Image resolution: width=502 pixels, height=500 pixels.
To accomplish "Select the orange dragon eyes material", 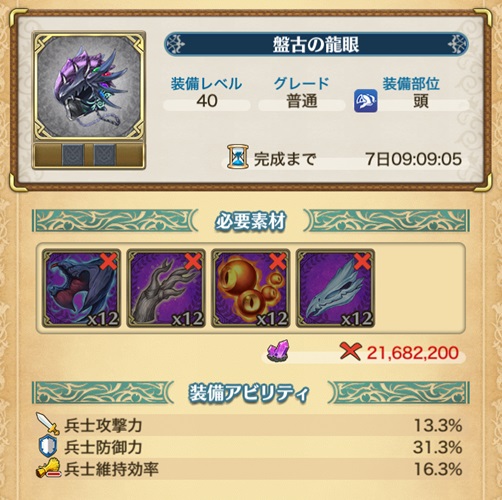I will [251, 288].
